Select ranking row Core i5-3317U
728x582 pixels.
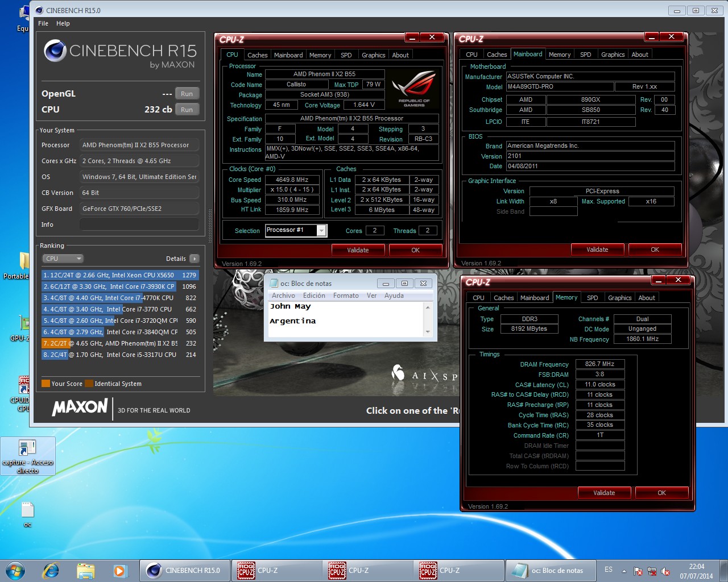pos(120,355)
